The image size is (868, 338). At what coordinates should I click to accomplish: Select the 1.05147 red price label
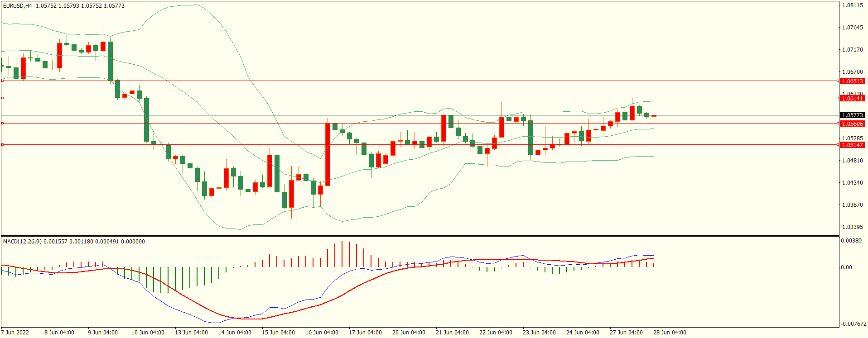click(x=852, y=145)
